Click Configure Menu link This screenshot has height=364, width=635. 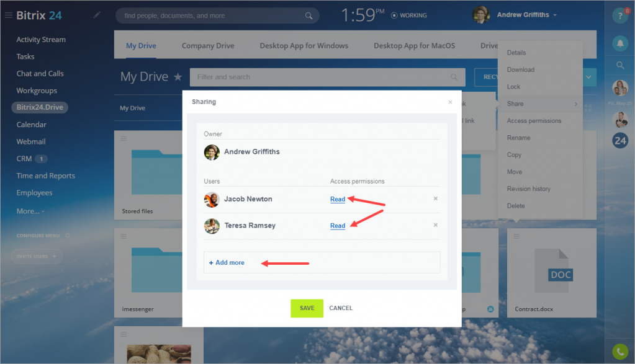tap(38, 236)
